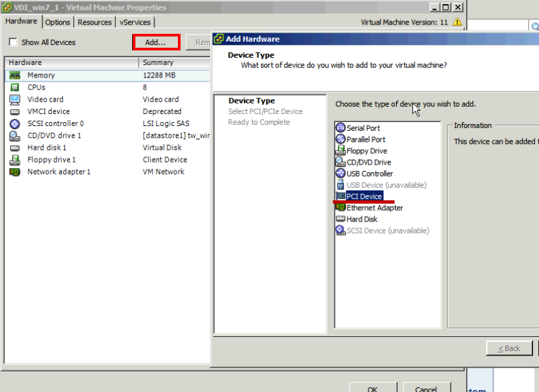Enable the Show All Devices checkbox
Image resolution: width=539 pixels, height=392 pixels.
(11, 42)
